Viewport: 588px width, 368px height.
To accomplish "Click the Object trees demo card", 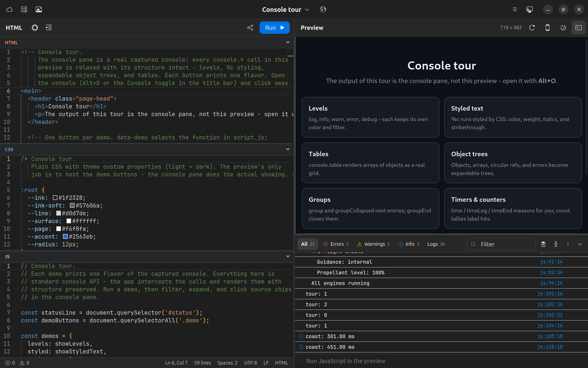I will coord(513,163).
